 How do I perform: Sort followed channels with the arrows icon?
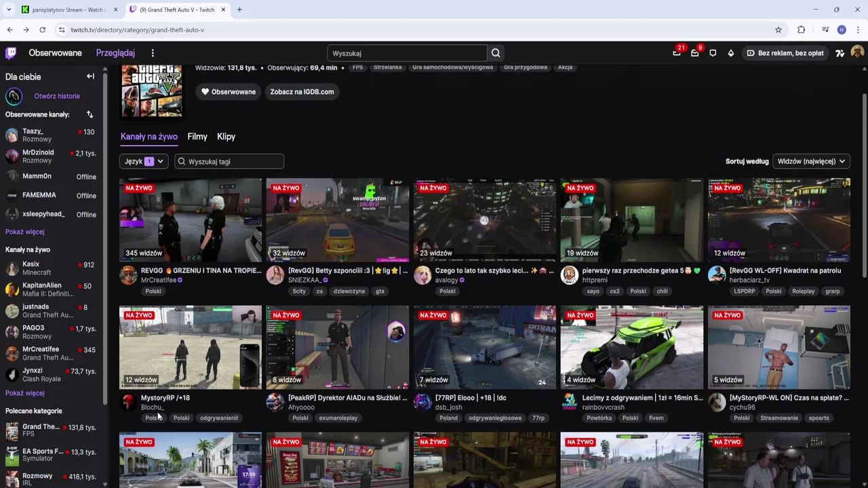(x=90, y=115)
